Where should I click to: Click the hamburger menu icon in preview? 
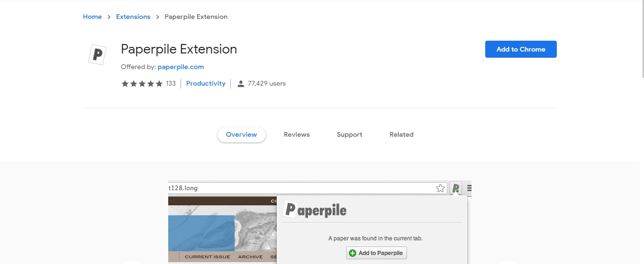(x=469, y=188)
